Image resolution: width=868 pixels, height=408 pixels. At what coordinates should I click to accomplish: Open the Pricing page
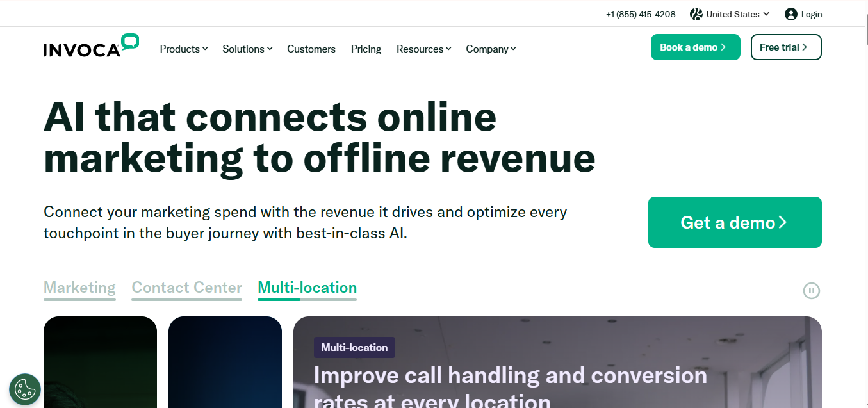coord(366,49)
